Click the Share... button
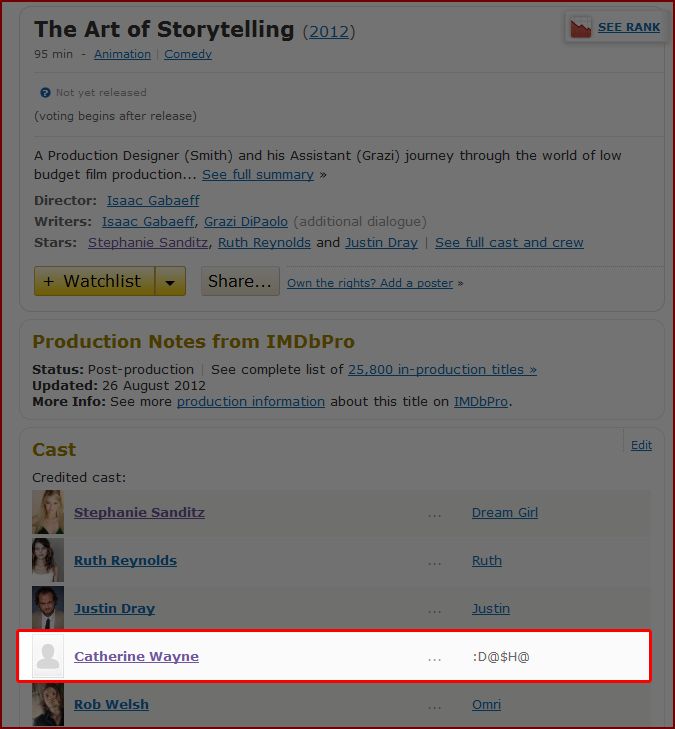 tap(240, 281)
